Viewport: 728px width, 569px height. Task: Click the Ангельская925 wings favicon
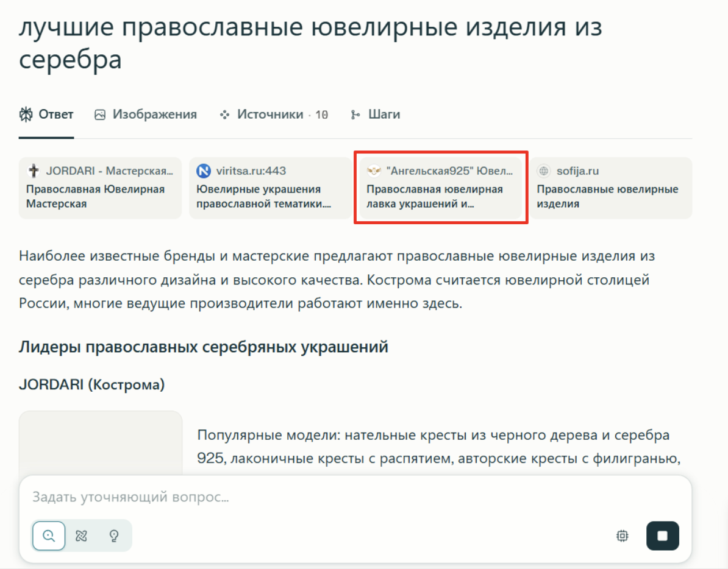[374, 171]
